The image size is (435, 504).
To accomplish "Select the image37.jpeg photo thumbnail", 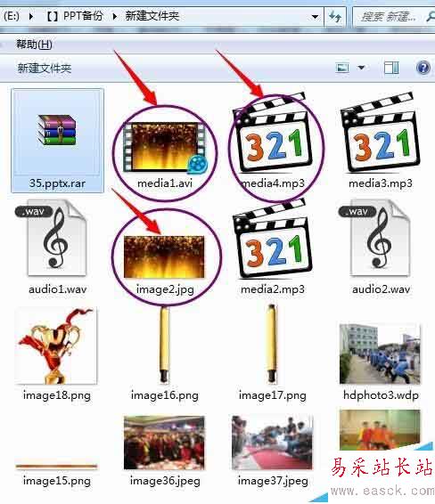I will 272,443.
